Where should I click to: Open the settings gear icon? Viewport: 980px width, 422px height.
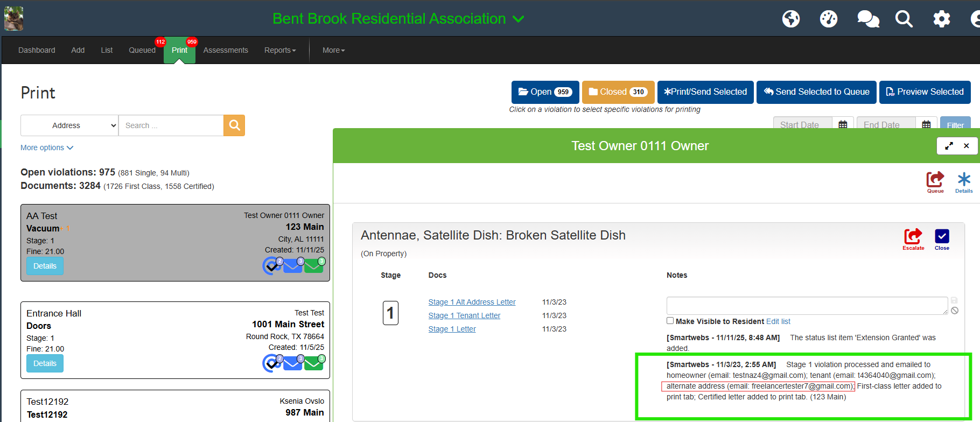click(x=941, y=19)
